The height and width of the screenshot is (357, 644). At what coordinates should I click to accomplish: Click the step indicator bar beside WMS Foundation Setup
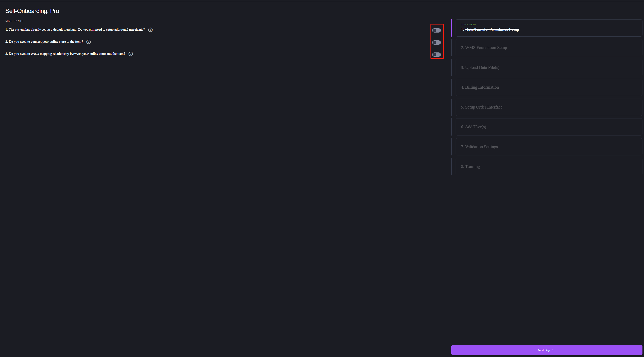452,48
